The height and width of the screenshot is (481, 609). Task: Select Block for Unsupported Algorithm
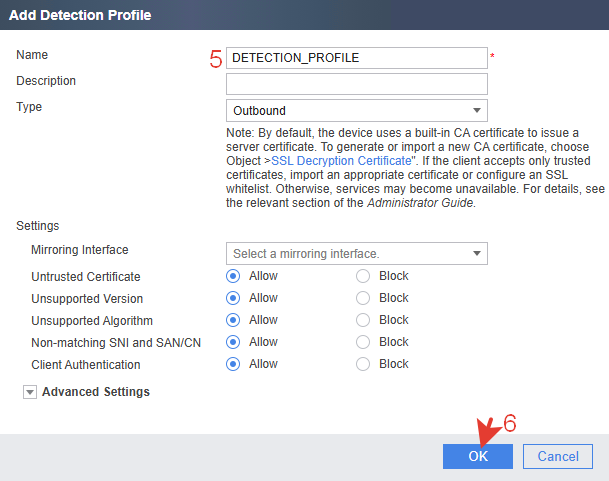point(363,320)
